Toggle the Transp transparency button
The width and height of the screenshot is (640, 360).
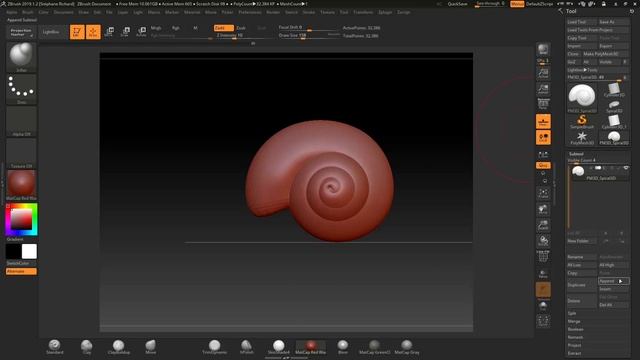pyautogui.click(x=543, y=273)
